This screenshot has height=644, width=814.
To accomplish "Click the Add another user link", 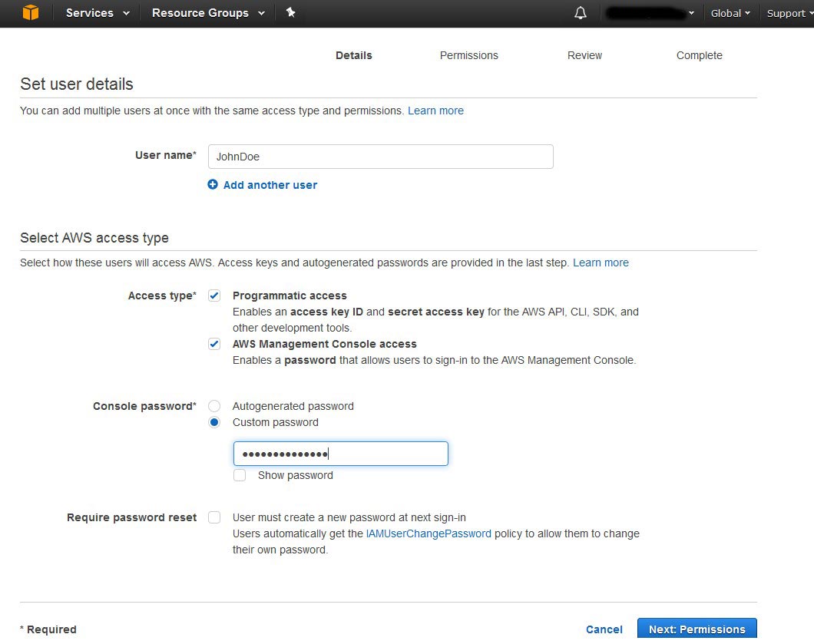I will coord(270,185).
